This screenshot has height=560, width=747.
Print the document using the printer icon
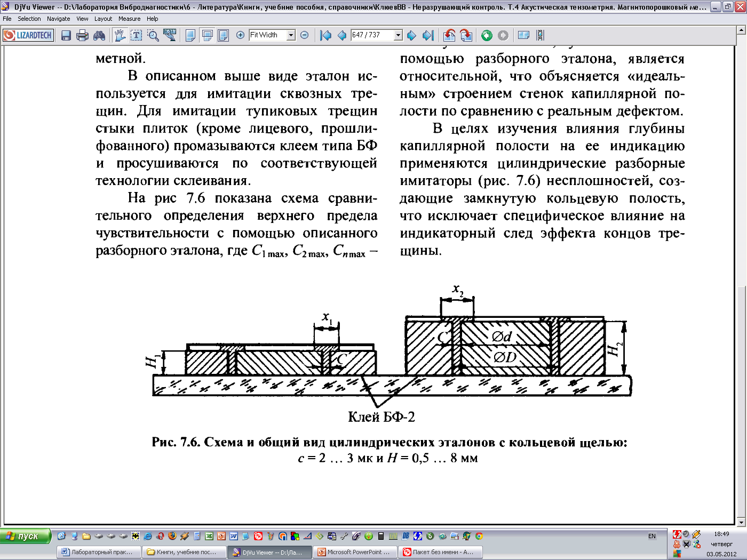(x=82, y=36)
